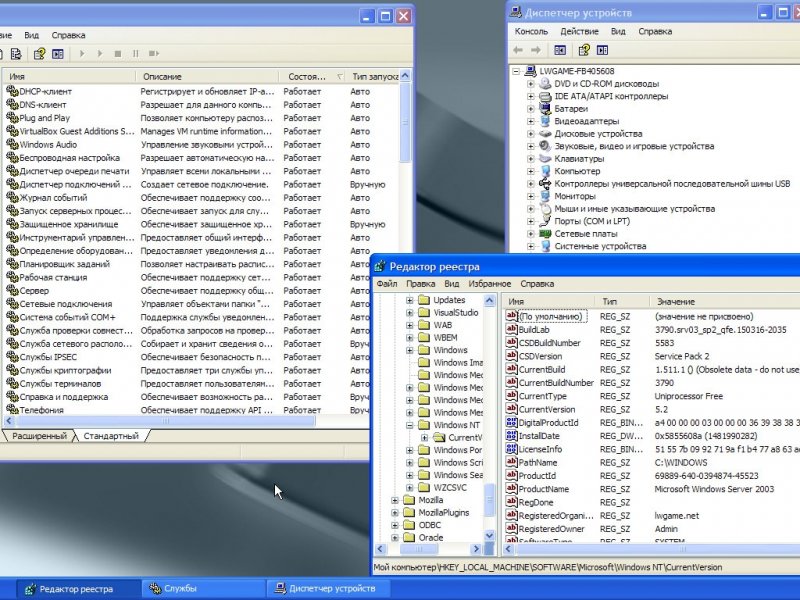Image resolution: width=800 pixels, height=600 pixels.
Task: Click the gear icon of the DHCP-клиент service
Action: tap(12, 91)
